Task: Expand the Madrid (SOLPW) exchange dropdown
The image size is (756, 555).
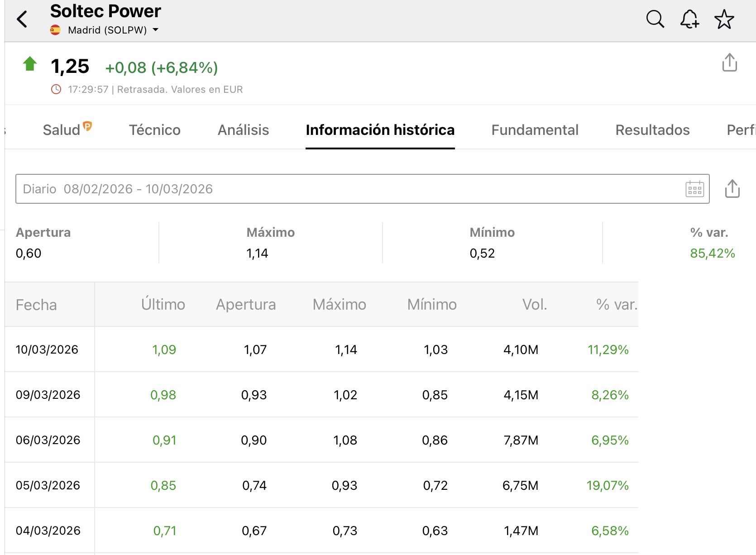Action: tap(155, 30)
